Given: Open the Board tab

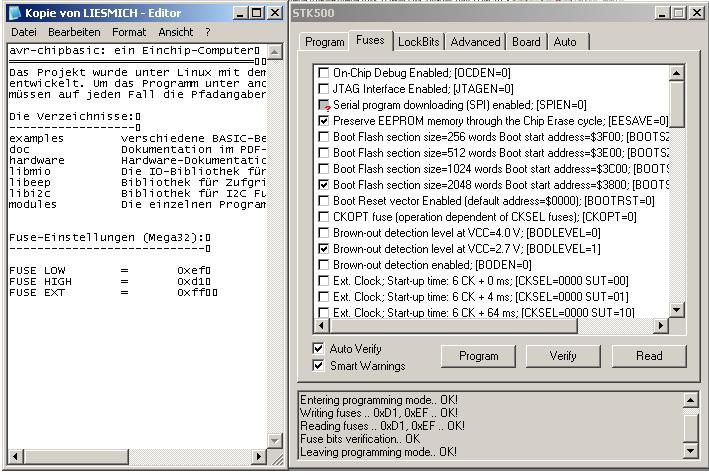Looking at the screenshot, I should [x=526, y=42].
